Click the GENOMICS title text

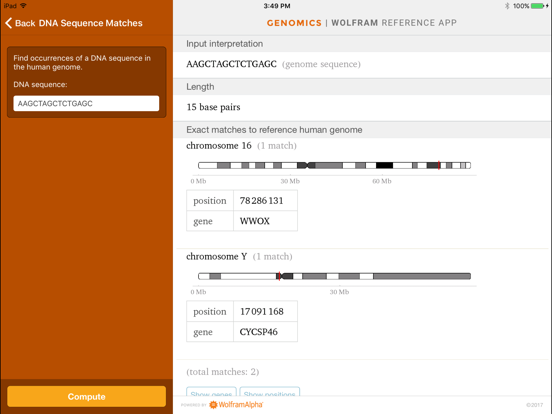point(294,23)
